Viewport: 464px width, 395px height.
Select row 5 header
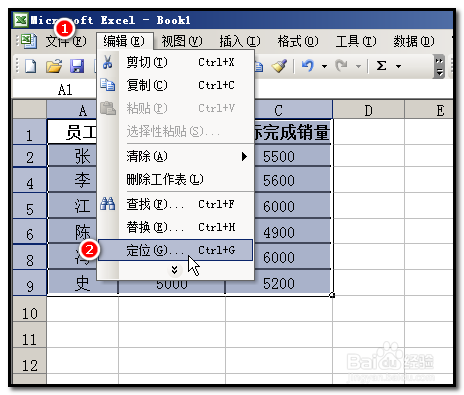coord(30,206)
